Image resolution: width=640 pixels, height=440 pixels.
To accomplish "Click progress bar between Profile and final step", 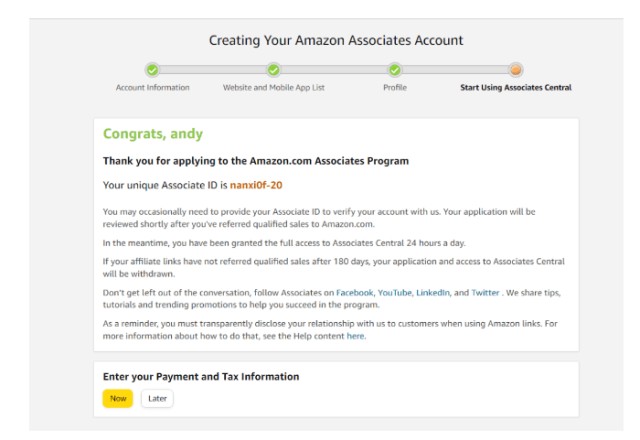I will 455,69.
